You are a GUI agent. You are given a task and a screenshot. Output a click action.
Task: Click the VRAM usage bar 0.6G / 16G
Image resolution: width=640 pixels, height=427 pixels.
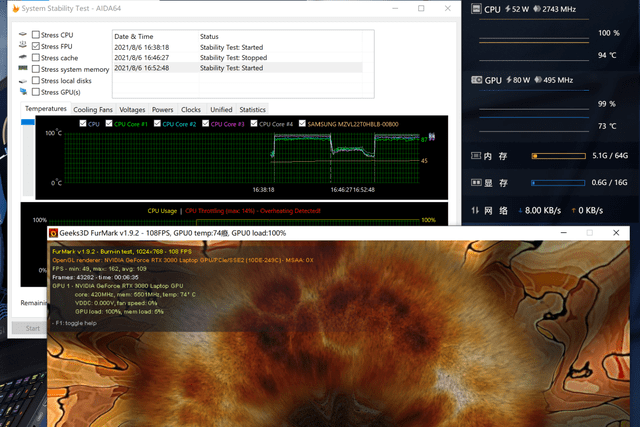558,183
